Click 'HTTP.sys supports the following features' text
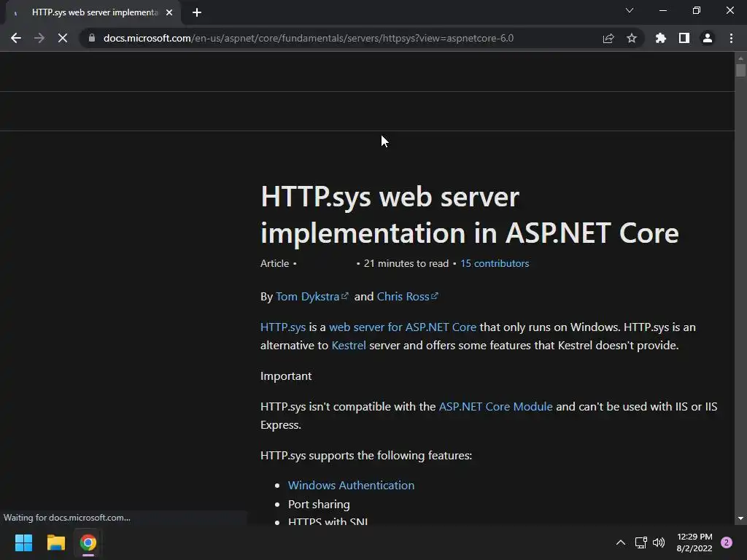 tap(366, 456)
